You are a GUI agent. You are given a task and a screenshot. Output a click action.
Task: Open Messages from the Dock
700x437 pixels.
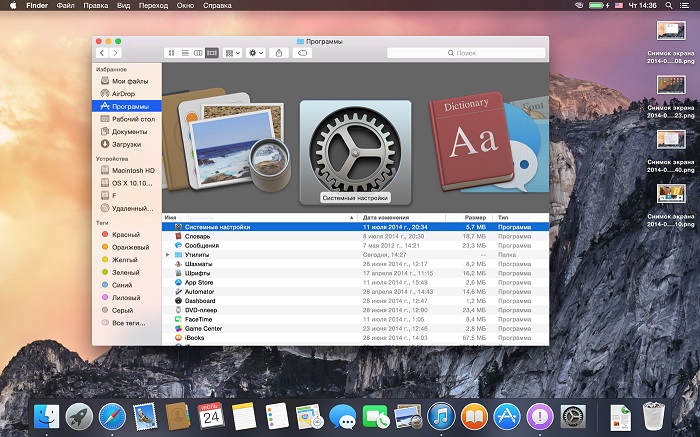(342, 417)
